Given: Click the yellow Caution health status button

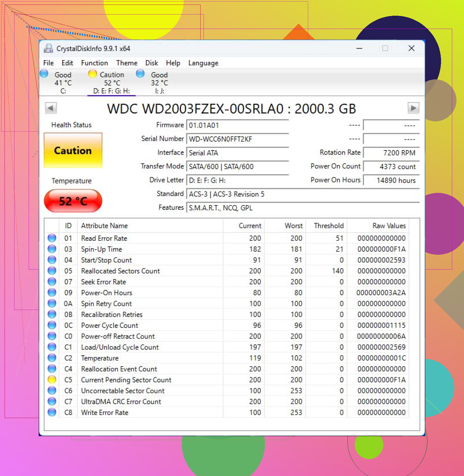Looking at the screenshot, I should pyautogui.click(x=73, y=150).
